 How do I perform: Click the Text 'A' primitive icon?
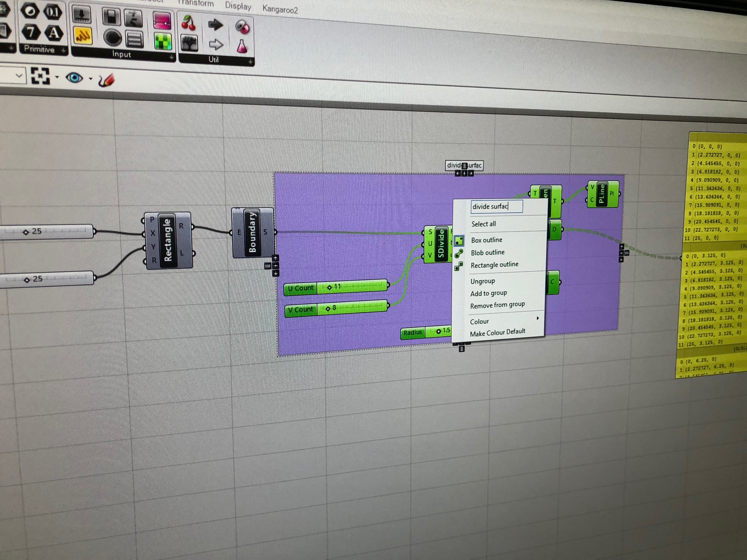pos(54,33)
